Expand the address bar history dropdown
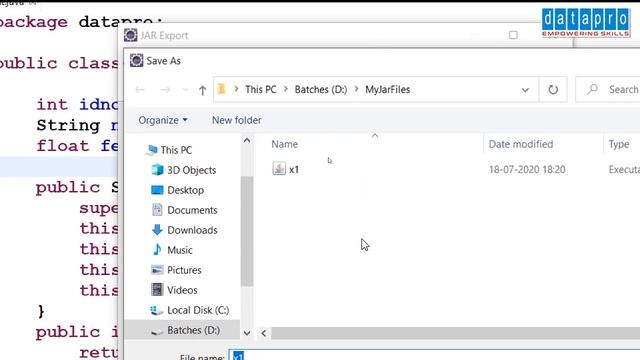640x360 pixels. click(525, 90)
